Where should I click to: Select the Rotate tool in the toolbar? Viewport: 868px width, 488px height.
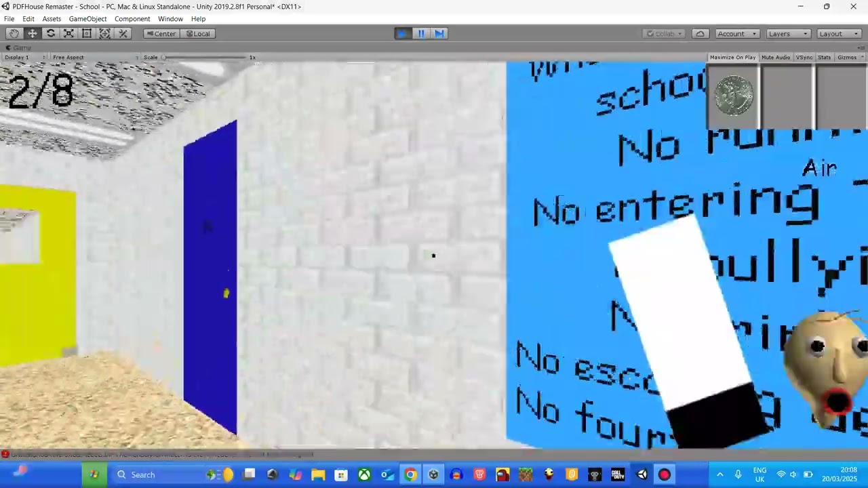[50, 33]
